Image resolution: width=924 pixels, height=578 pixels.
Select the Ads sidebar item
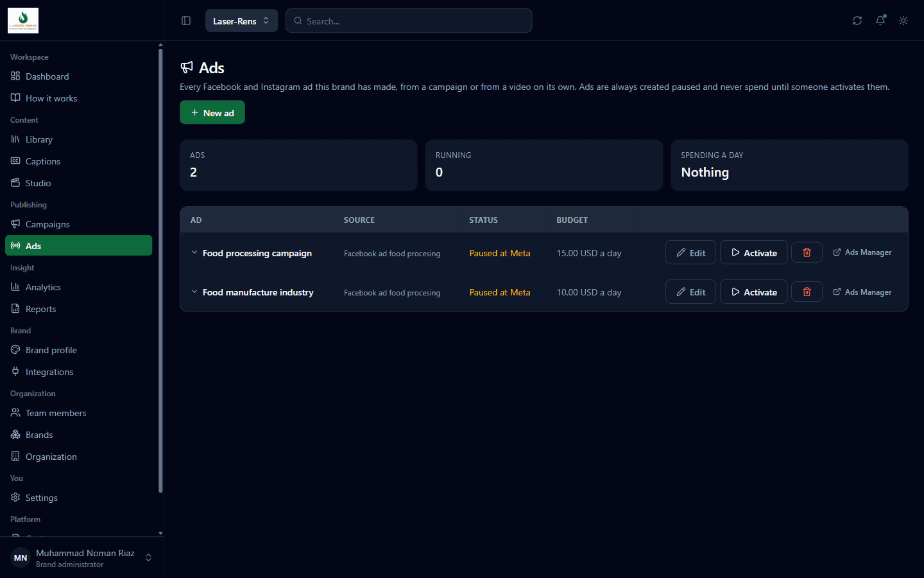(x=79, y=245)
